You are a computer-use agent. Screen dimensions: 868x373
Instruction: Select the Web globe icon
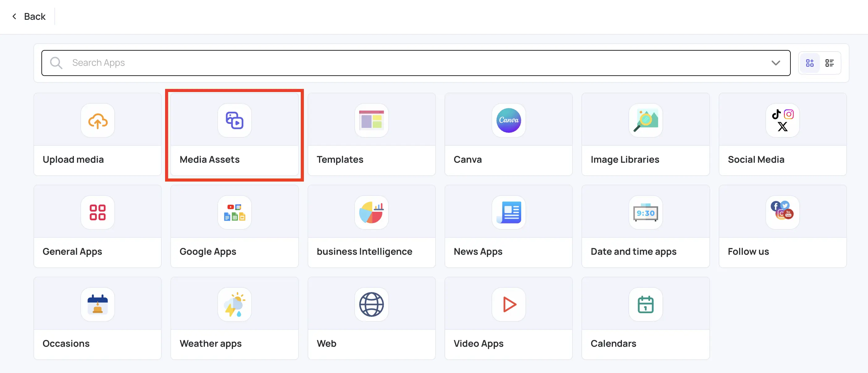tap(371, 304)
